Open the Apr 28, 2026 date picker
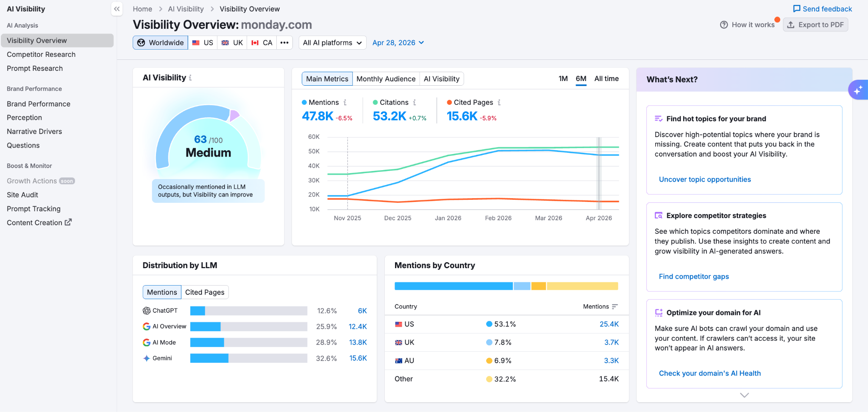The height and width of the screenshot is (412, 868). click(398, 42)
